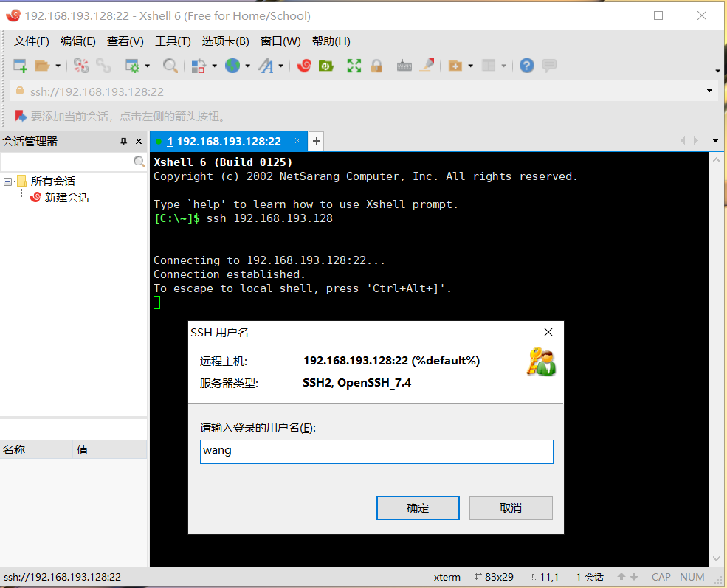Click the font 'A' toolbar icon
This screenshot has height=588, width=727.
pyautogui.click(x=266, y=66)
